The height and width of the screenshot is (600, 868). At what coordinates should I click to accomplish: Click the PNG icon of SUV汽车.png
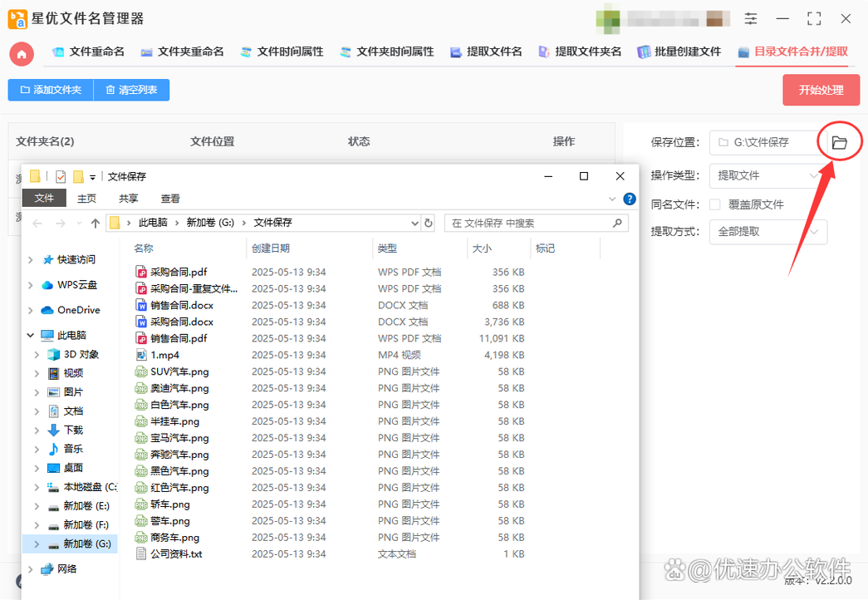click(141, 371)
